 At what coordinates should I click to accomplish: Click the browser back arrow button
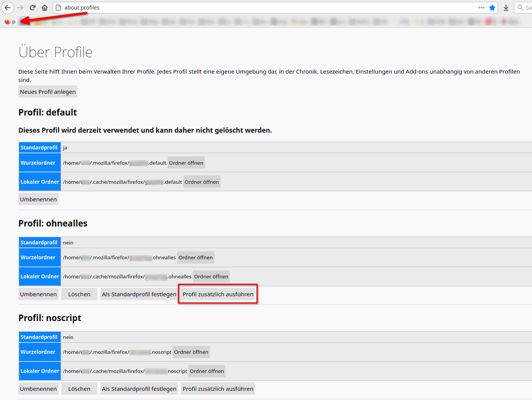coord(8,8)
